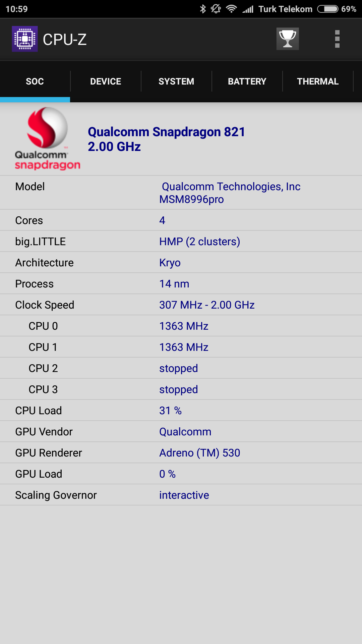Screen dimensions: 362x644
Task: Select the GPU Renderer Adreno 530 row
Action: (181, 452)
